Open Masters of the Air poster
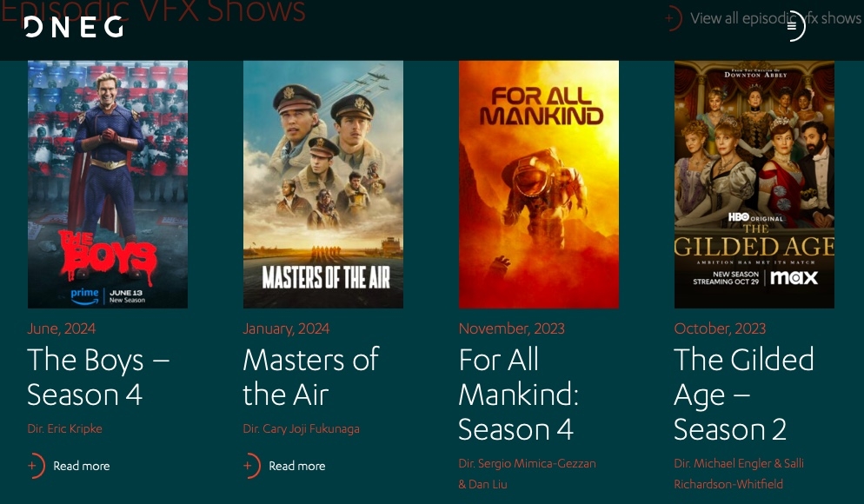This screenshot has height=504, width=864. click(x=322, y=184)
